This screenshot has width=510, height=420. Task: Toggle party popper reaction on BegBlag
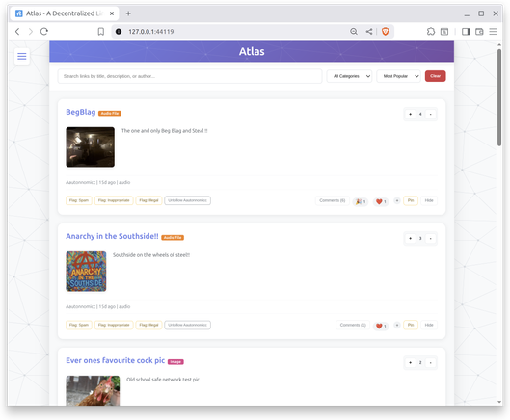click(x=360, y=201)
